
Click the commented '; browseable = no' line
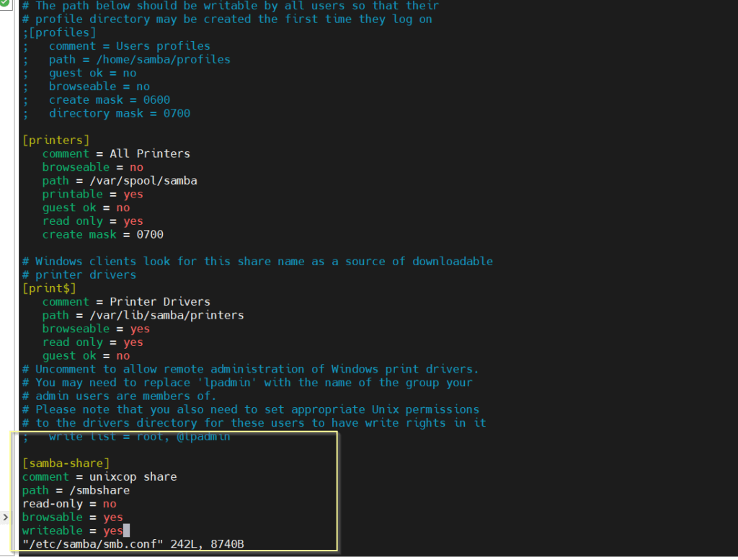pyautogui.click(x=86, y=86)
